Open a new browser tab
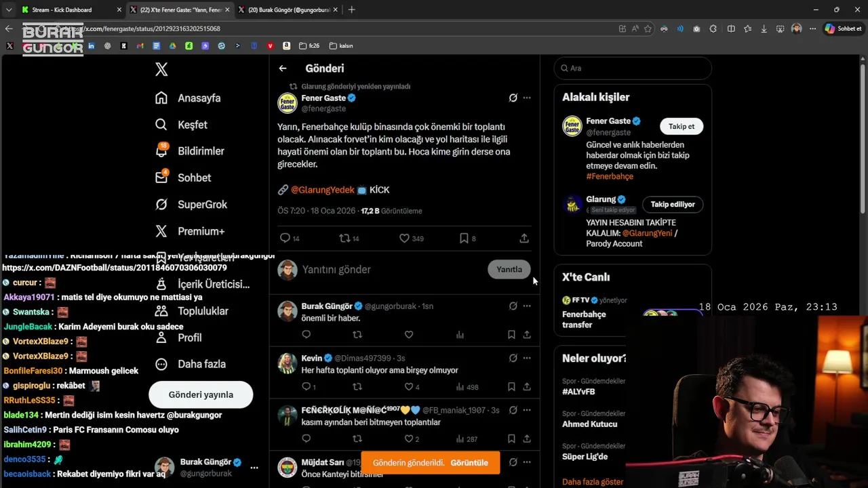Viewport: 868px width, 488px height. point(351,9)
